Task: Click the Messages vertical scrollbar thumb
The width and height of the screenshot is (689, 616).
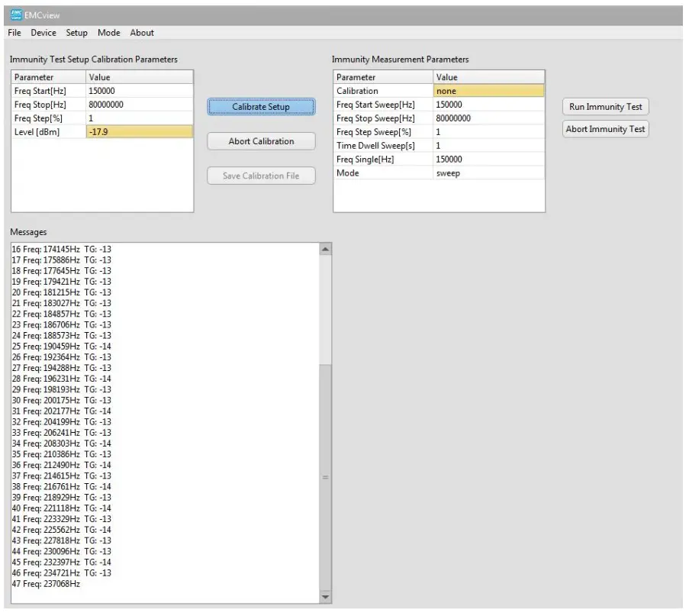Action: (325, 477)
